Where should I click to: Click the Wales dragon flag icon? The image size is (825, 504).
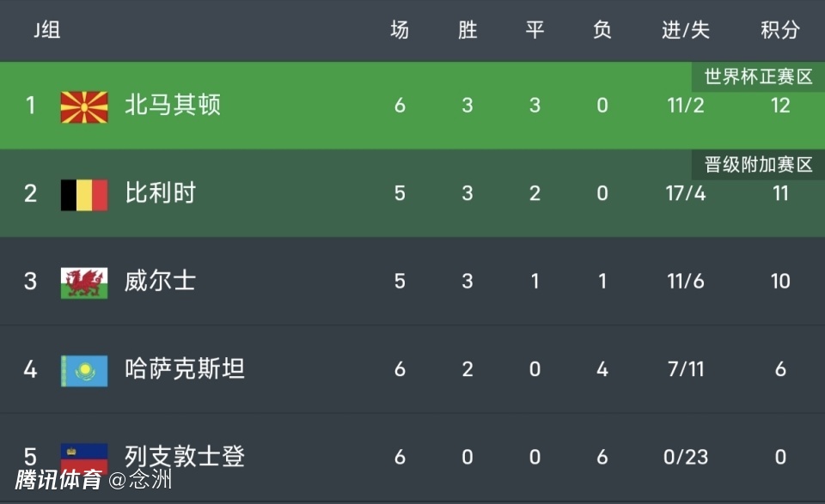click(84, 282)
